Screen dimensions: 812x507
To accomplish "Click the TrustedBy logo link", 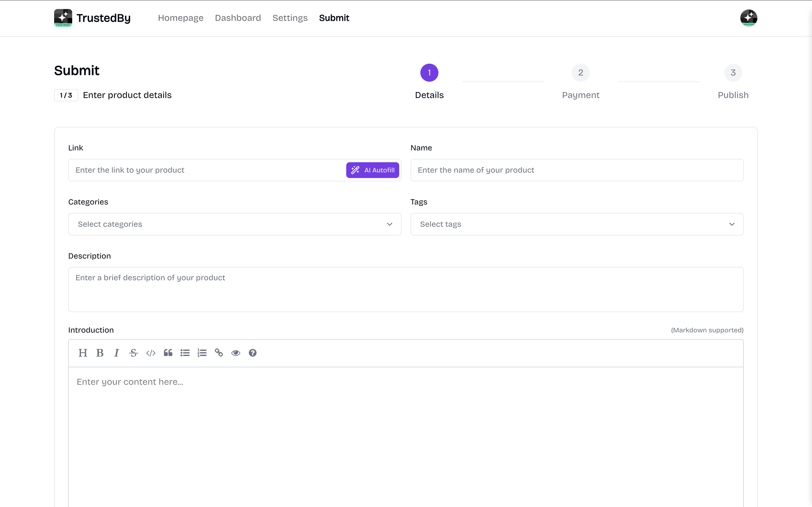I will [x=92, y=18].
